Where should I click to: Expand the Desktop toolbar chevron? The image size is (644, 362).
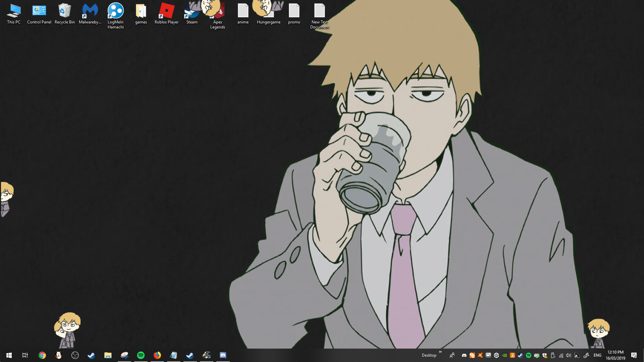tap(440, 352)
